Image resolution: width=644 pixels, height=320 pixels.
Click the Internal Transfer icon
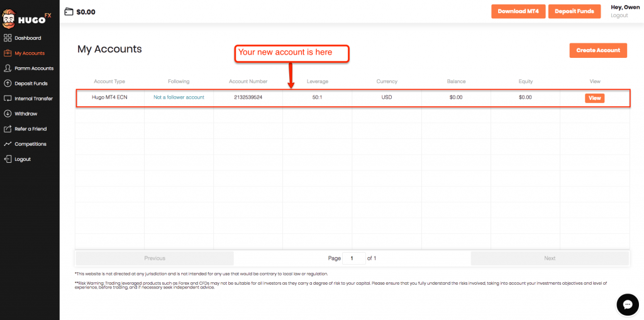click(8, 99)
